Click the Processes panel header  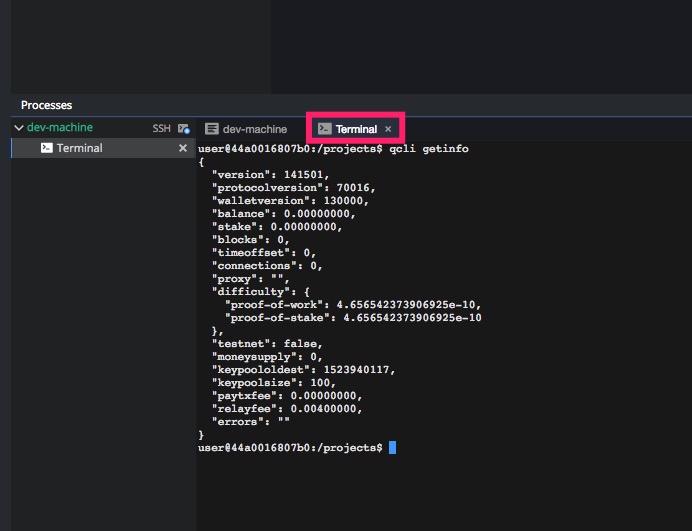46,105
